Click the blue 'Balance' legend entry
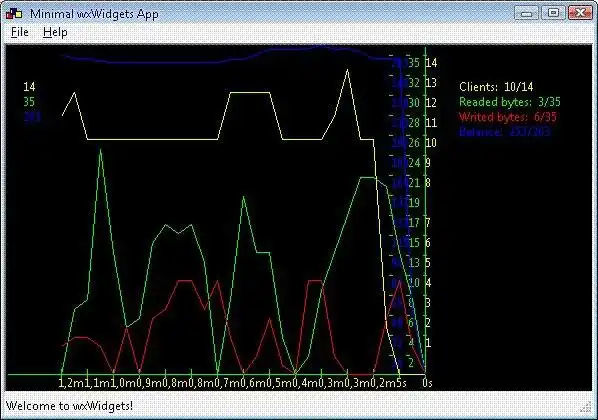The height and width of the screenshot is (420, 598). point(505,132)
